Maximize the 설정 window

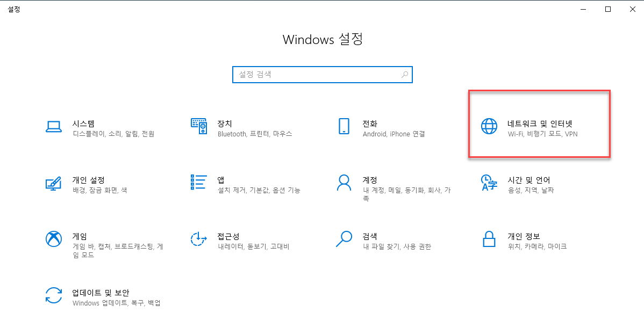pos(608,9)
